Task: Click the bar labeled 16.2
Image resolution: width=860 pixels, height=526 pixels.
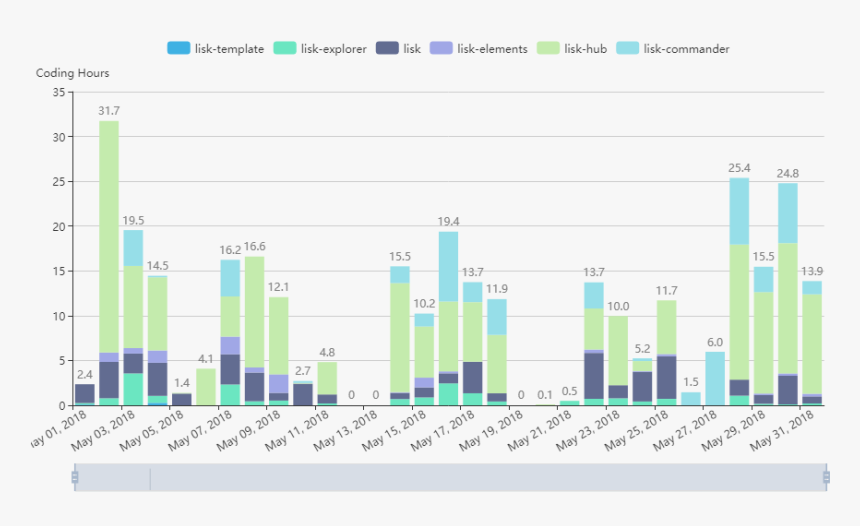Action: point(230,332)
